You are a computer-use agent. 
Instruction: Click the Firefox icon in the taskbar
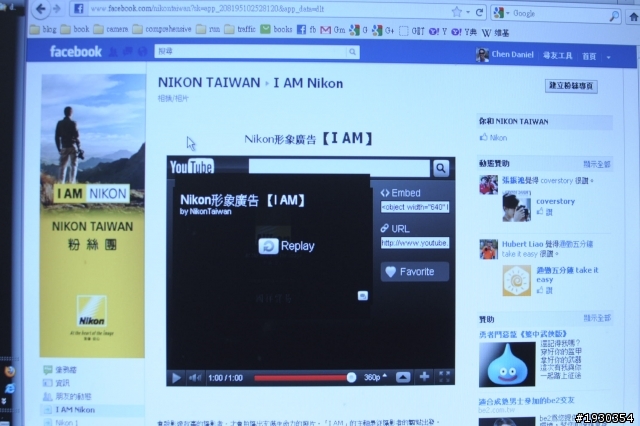coord(9,371)
